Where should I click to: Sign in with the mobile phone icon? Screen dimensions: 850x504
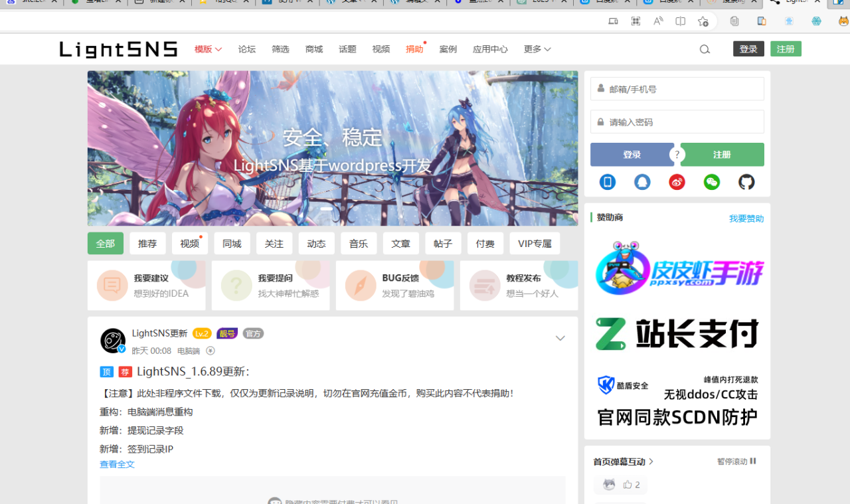pos(608,182)
